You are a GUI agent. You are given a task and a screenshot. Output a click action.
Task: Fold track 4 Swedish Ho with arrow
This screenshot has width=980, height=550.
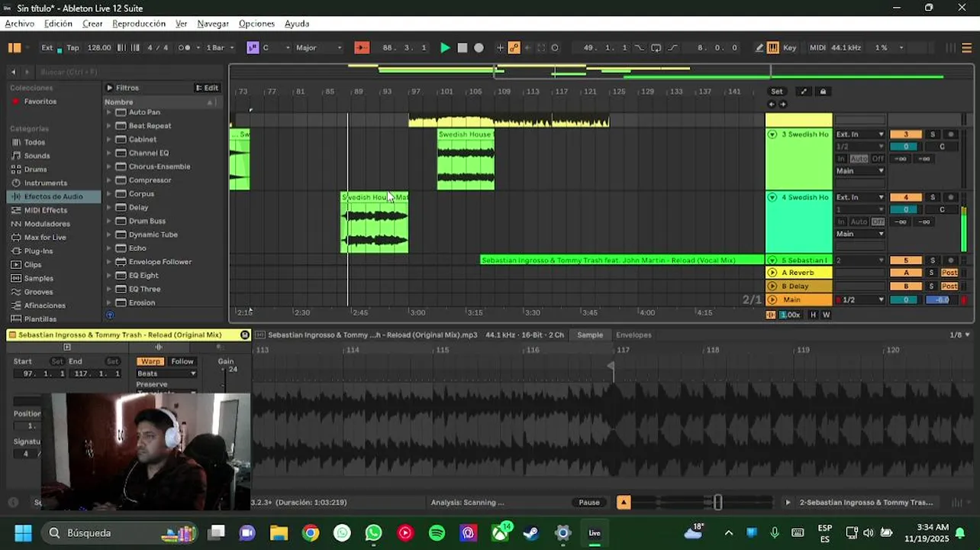772,197
